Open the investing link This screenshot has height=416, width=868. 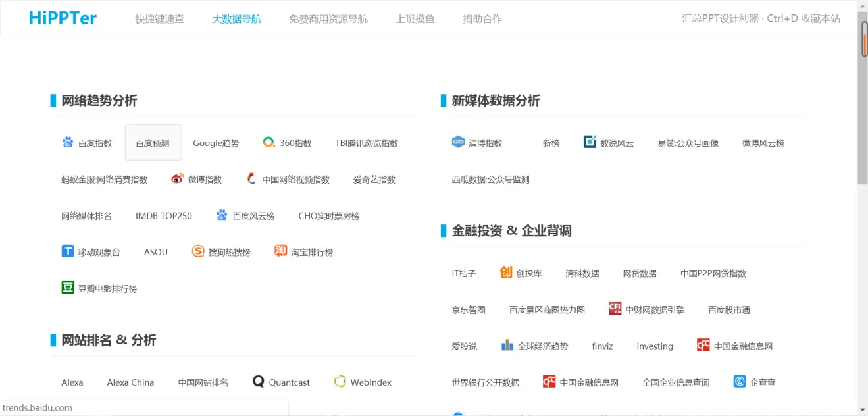655,346
